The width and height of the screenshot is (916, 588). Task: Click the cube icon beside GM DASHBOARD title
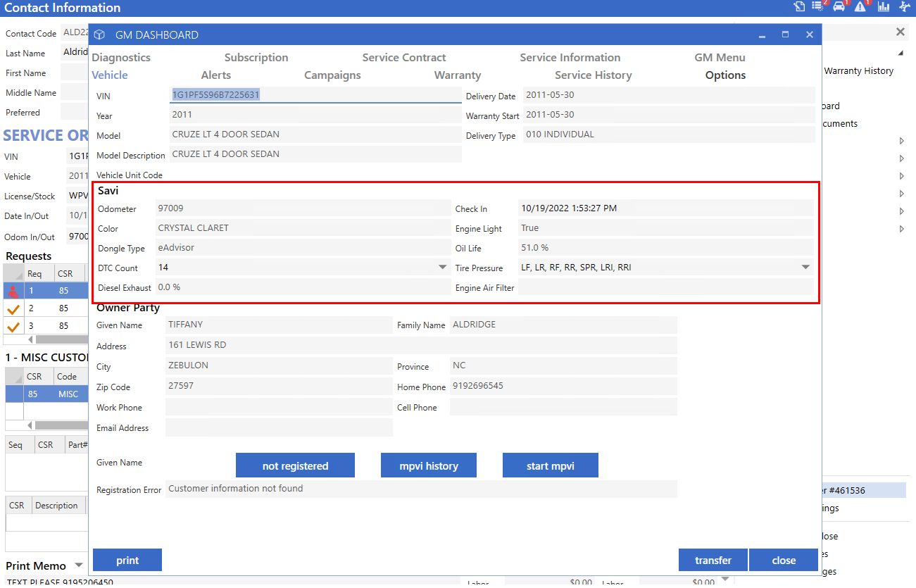[99, 35]
